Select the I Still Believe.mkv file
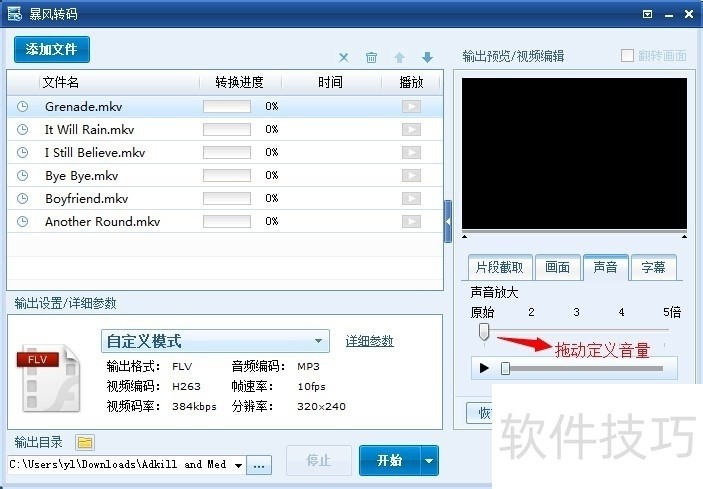 coord(225,152)
